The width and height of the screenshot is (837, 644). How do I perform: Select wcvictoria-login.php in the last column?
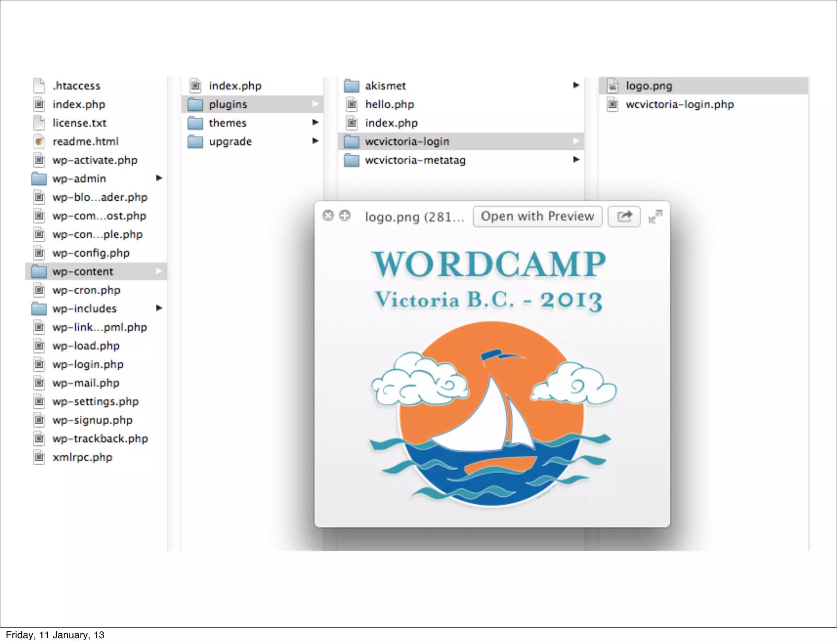tap(679, 105)
